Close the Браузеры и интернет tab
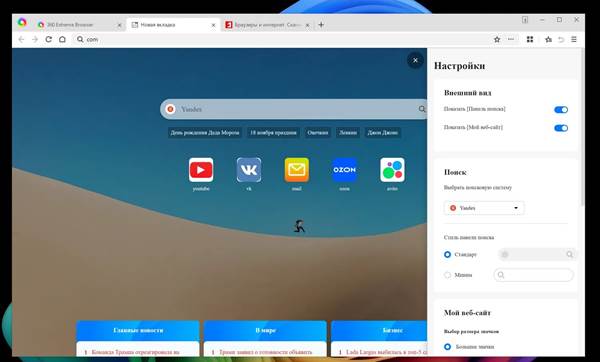 click(307, 25)
